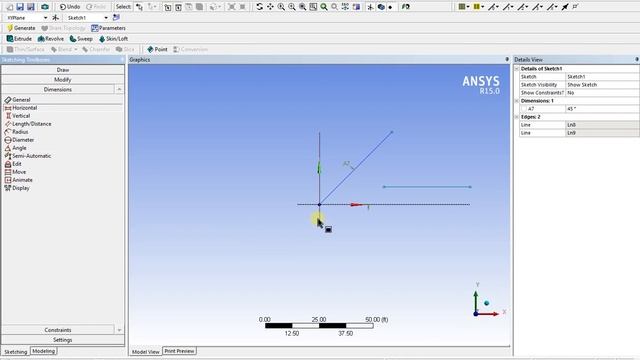Select the Diameter dimension tool

(19, 140)
